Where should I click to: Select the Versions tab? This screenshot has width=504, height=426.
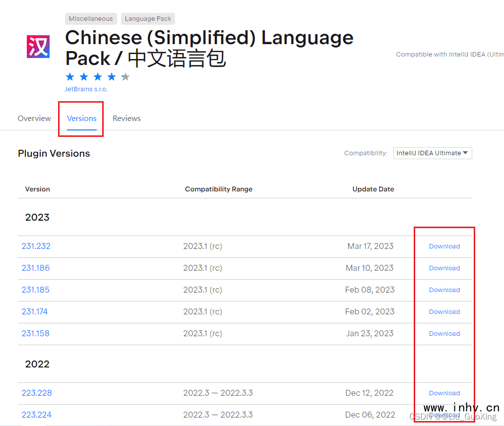[82, 118]
